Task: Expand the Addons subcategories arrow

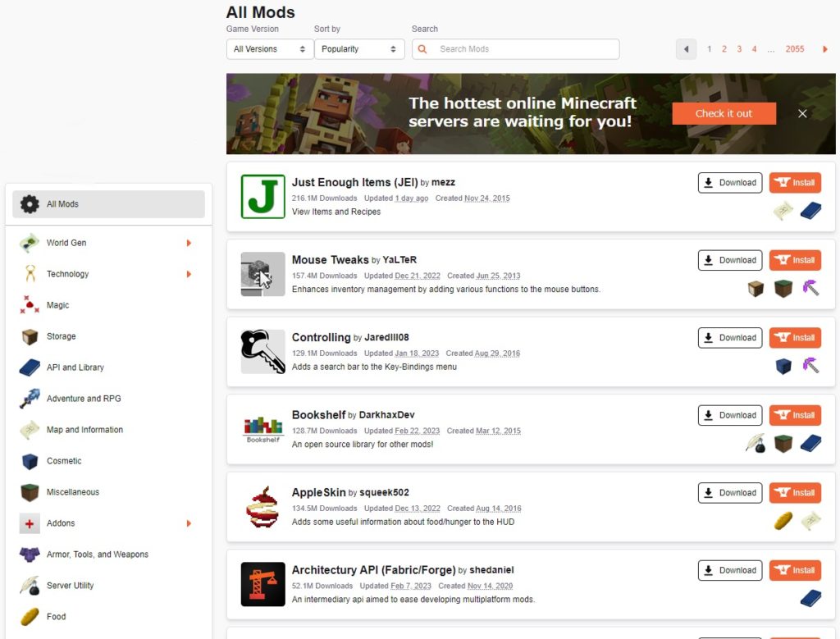Action: [189, 523]
